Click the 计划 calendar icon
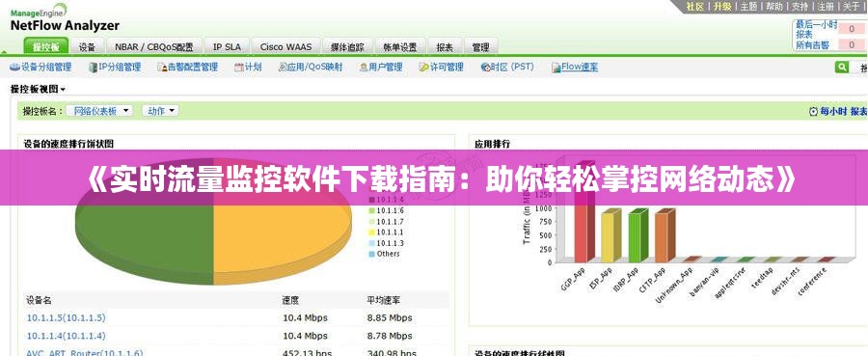The image size is (868, 356). [x=239, y=67]
